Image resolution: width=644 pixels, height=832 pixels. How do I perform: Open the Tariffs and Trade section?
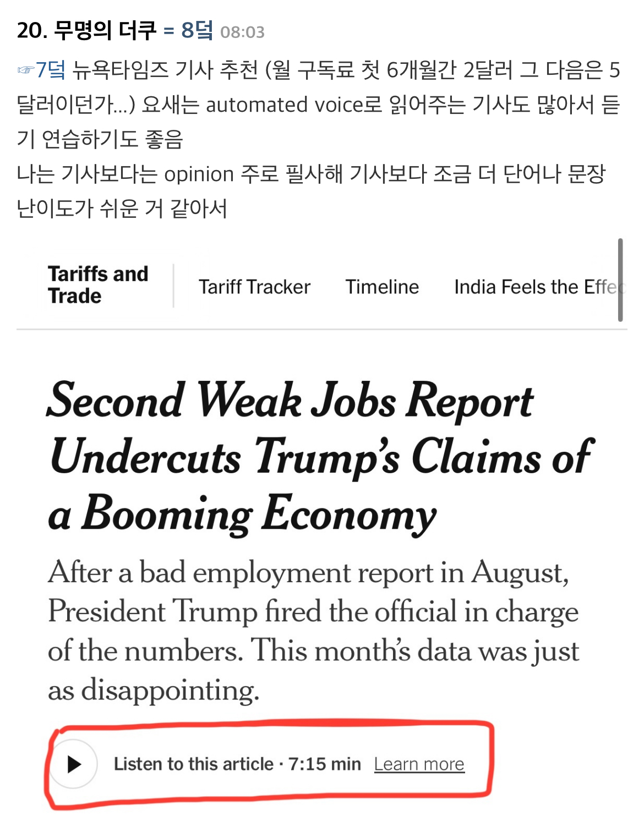(98, 284)
